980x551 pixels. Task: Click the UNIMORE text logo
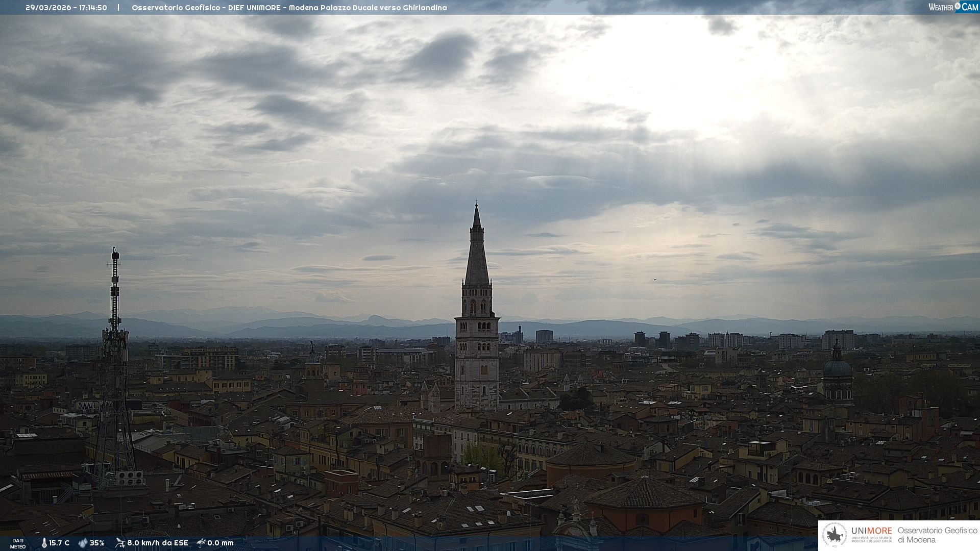[x=871, y=531]
